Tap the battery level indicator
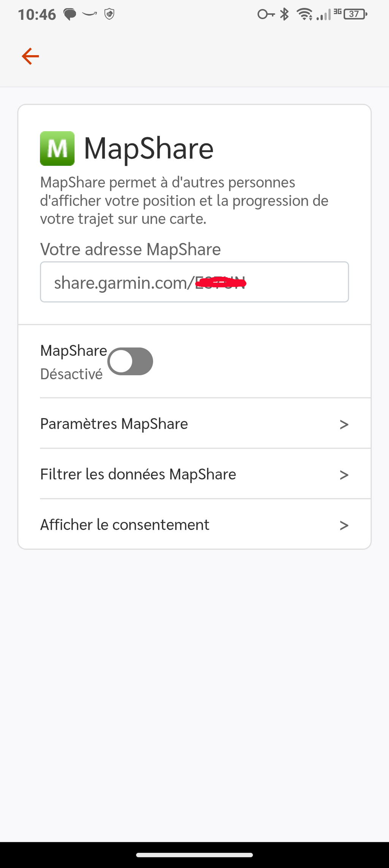389x868 pixels. 355,14
